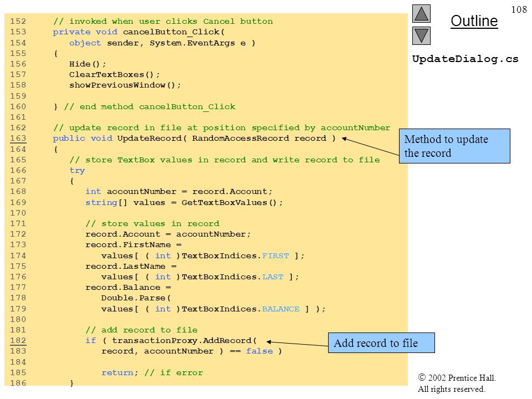Click 'return;' keyword on line 185
Screen dimensions: 532x399
120,373
